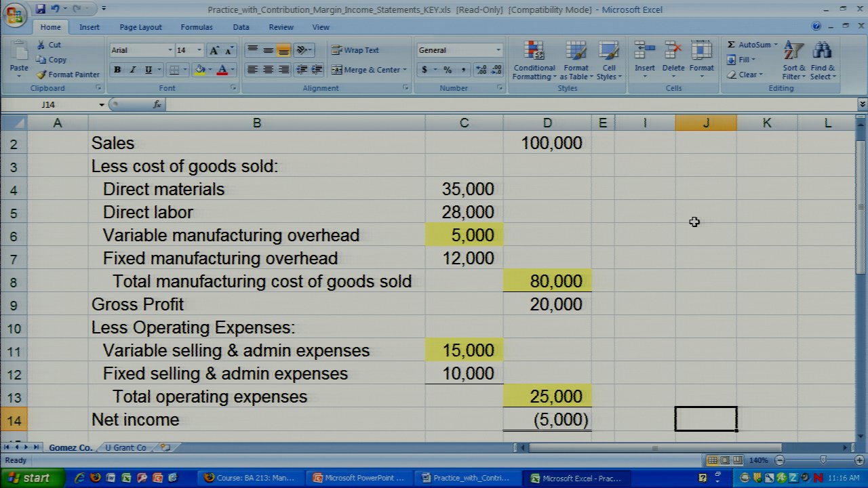Toggle Bold formatting
The image size is (868, 488).
point(117,70)
